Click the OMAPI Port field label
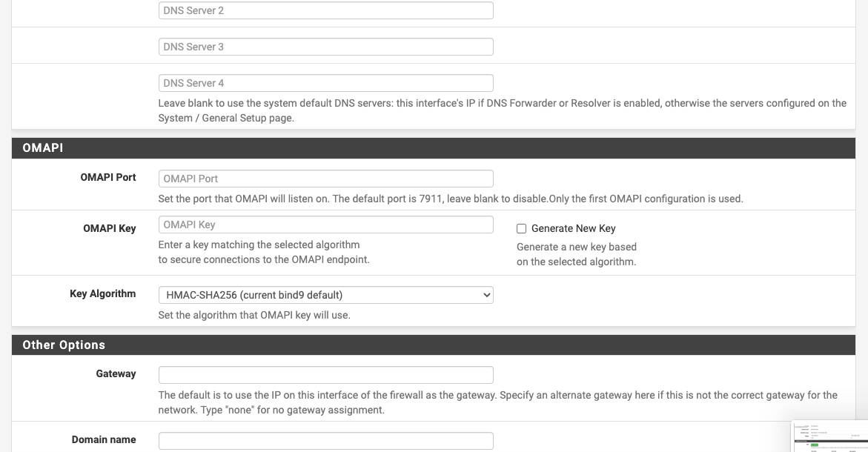The height and width of the screenshot is (452, 868). (x=108, y=177)
